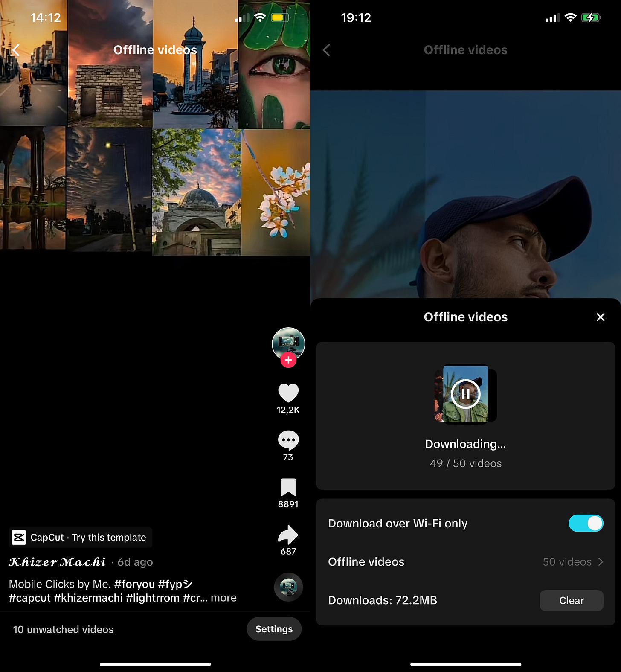Tap the mosque dome photo in collage

(x=197, y=192)
